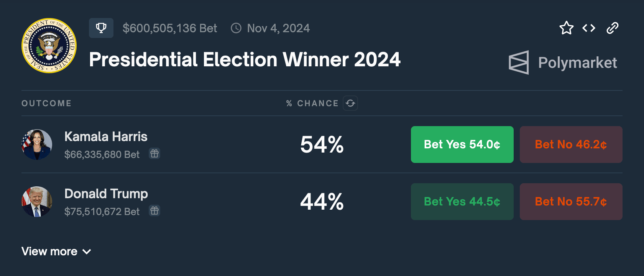The width and height of the screenshot is (644, 276).
Task: Open Presidential Election Winner 2024 title
Action: pos(245,60)
